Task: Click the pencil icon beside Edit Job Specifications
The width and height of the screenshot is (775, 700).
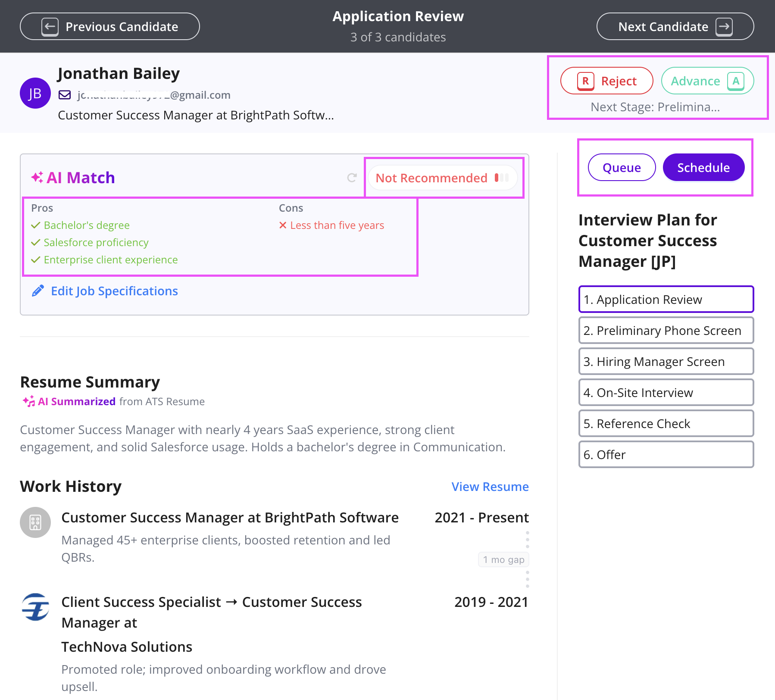Action: (x=38, y=291)
